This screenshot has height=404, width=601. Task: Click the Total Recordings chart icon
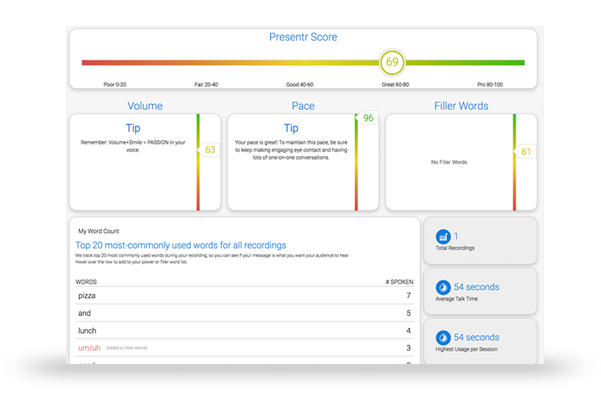click(443, 236)
